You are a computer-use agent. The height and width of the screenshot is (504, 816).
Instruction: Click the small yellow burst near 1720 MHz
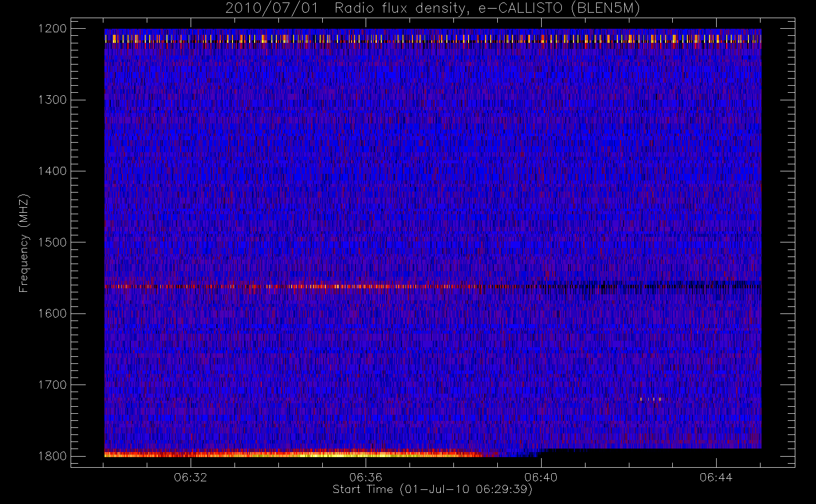pyautogui.click(x=651, y=399)
